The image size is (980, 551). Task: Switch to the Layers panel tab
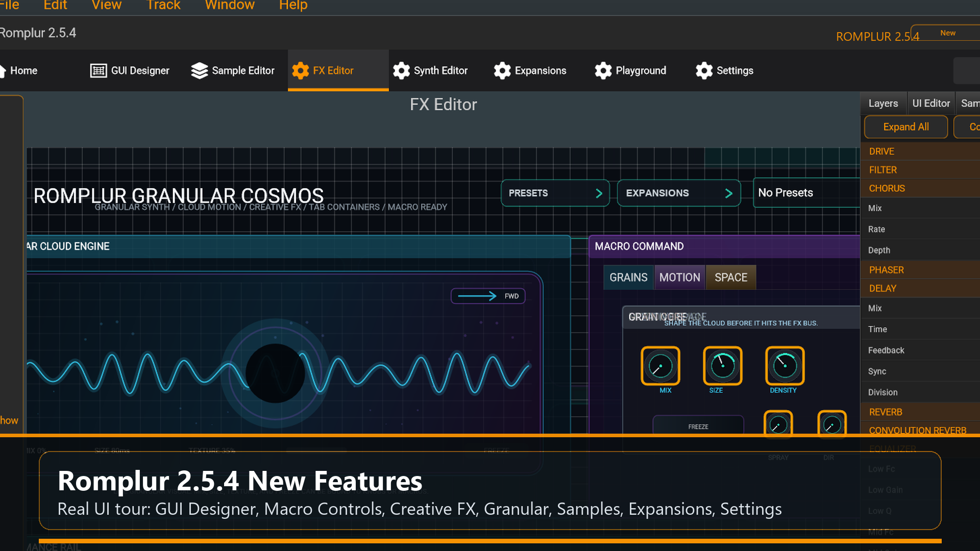point(883,103)
